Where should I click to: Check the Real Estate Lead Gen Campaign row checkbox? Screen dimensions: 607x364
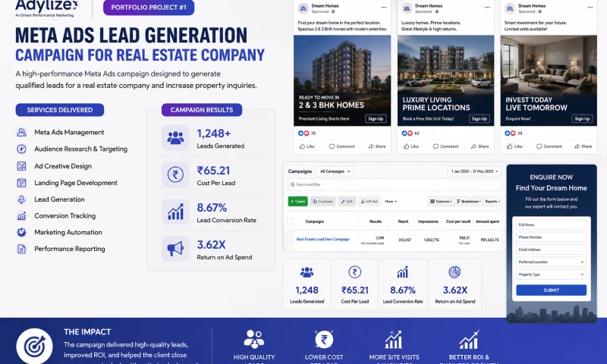[x=289, y=240]
